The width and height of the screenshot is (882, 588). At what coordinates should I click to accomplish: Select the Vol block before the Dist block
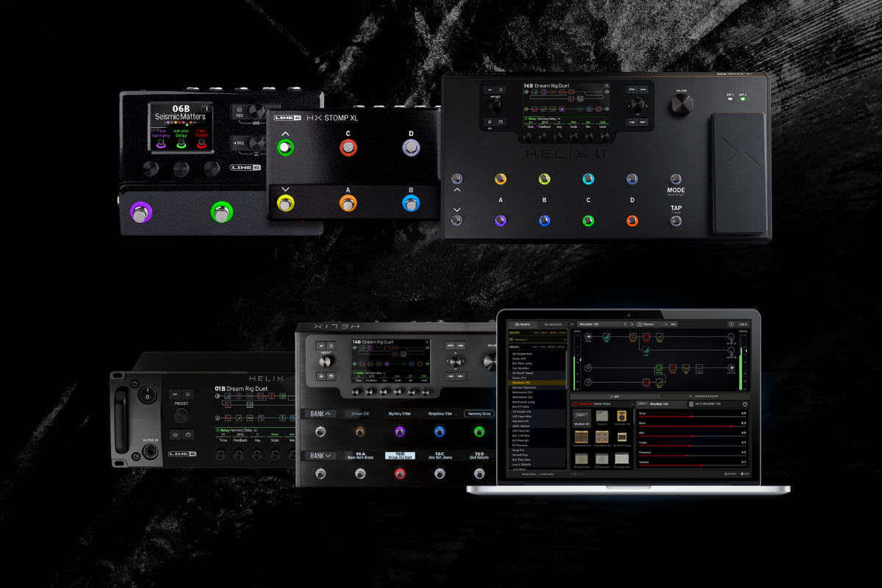(x=606, y=337)
